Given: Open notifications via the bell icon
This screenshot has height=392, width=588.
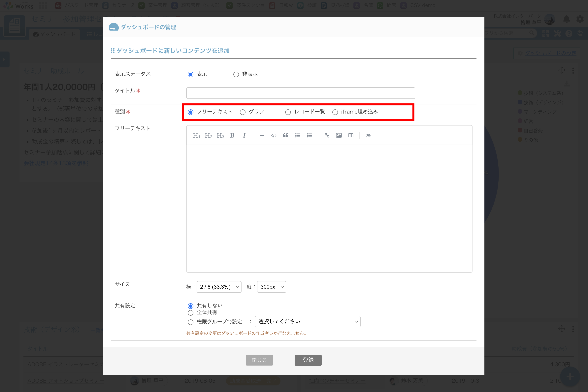Looking at the screenshot, I should point(567,19).
